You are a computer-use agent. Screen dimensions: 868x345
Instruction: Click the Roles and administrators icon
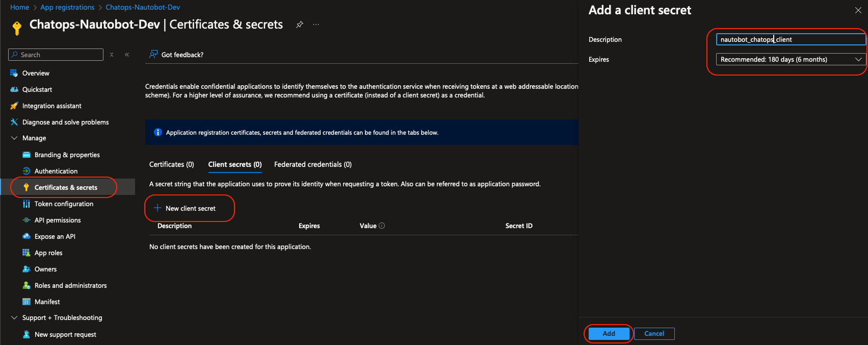27,285
